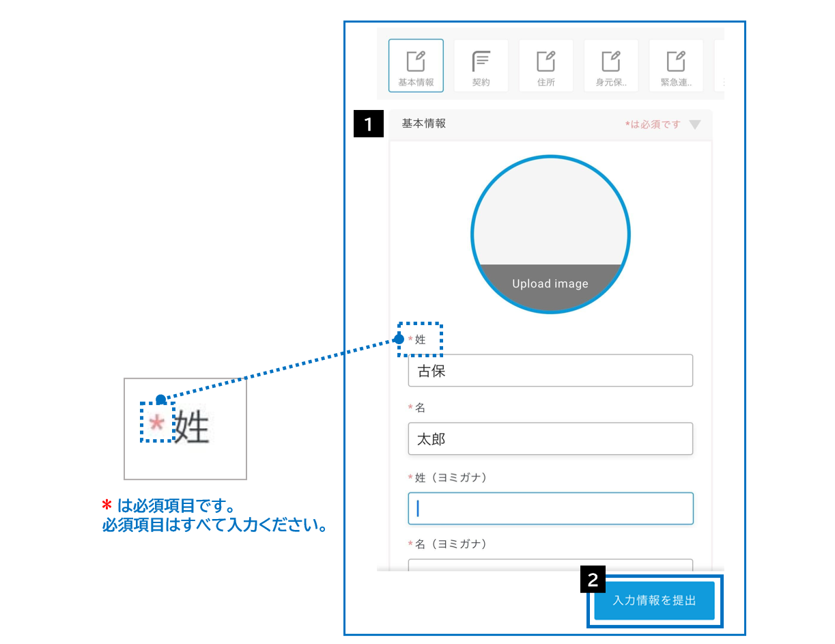Focus the 姓（ヨミガナ） input field

[550, 509]
